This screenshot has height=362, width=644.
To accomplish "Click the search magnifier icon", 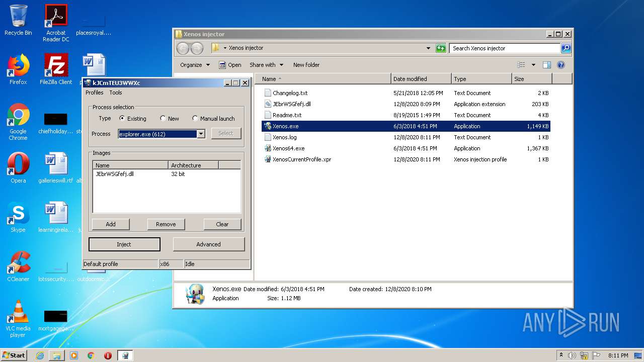I will coord(566,48).
